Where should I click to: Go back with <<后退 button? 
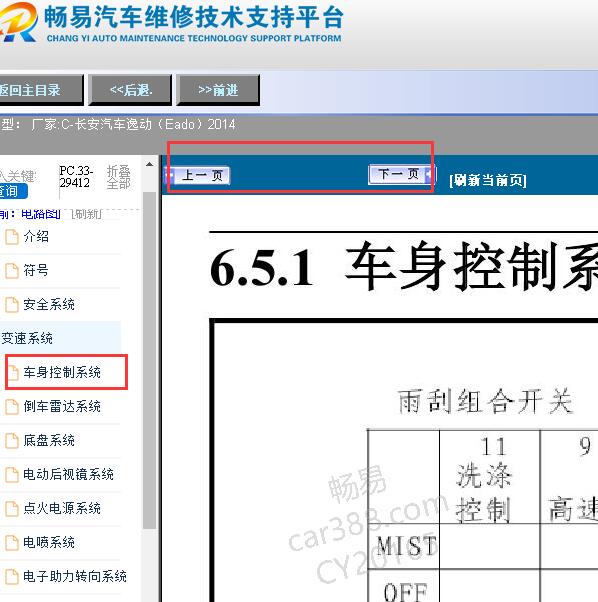(130, 90)
